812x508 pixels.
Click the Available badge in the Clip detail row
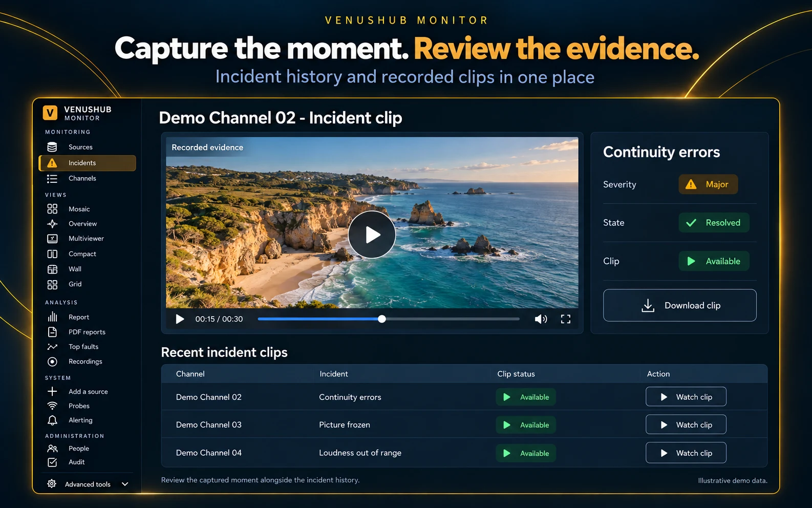pos(714,261)
